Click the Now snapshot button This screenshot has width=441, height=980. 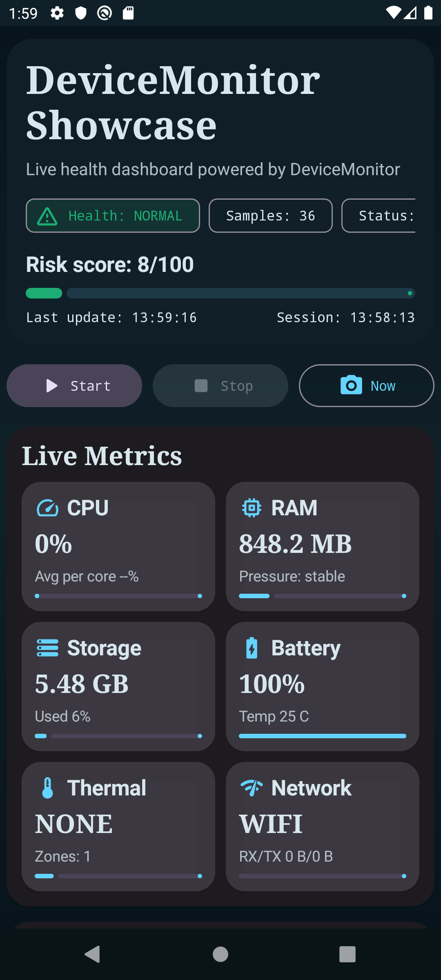pos(366,385)
